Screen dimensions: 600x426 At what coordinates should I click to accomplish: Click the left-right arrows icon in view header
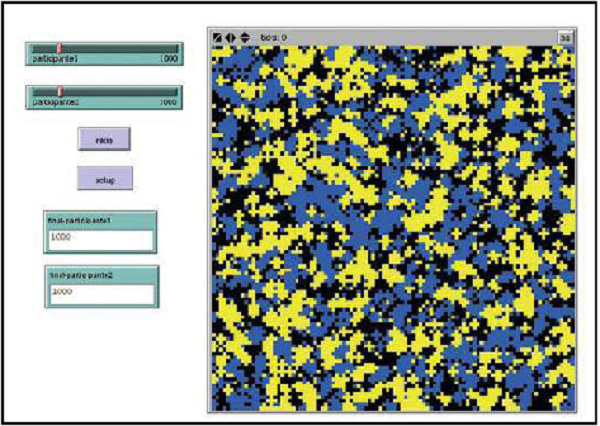pyautogui.click(x=231, y=37)
